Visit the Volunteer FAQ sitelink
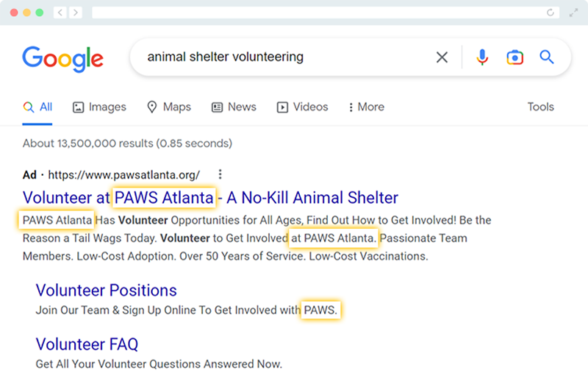 tap(87, 344)
